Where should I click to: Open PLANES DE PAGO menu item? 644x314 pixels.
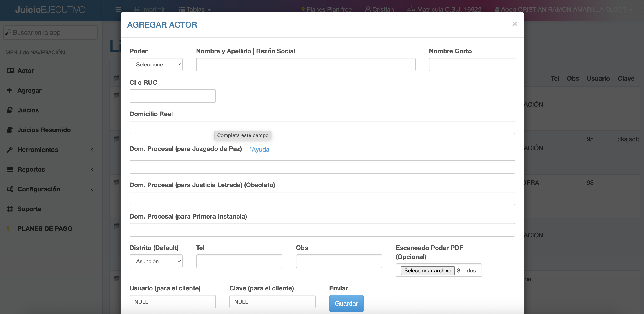(x=45, y=229)
